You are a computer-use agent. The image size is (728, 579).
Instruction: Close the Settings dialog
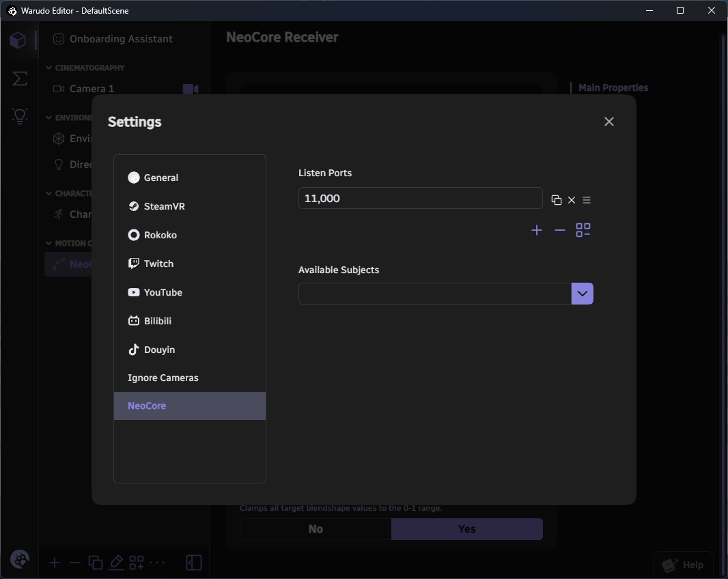click(608, 122)
